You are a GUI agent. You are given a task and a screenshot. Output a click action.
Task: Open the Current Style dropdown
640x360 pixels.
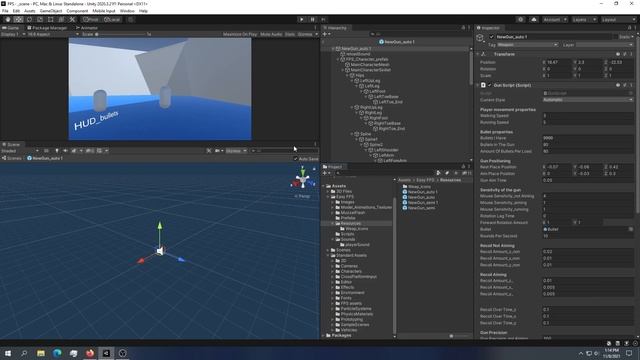point(588,100)
